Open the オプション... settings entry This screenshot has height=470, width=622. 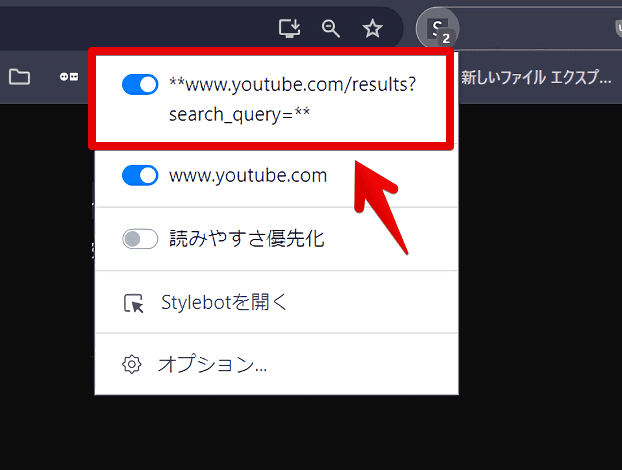coord(276,364)
